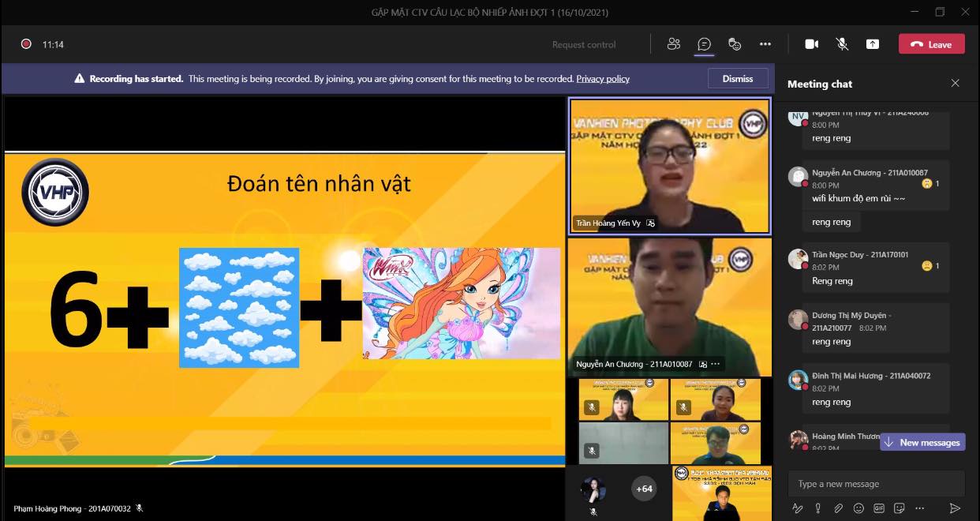Screen dimensions: 980x521
Task: Click the reaction emoji on Trần Ngọc Duy's message
Action: point(926,265)
